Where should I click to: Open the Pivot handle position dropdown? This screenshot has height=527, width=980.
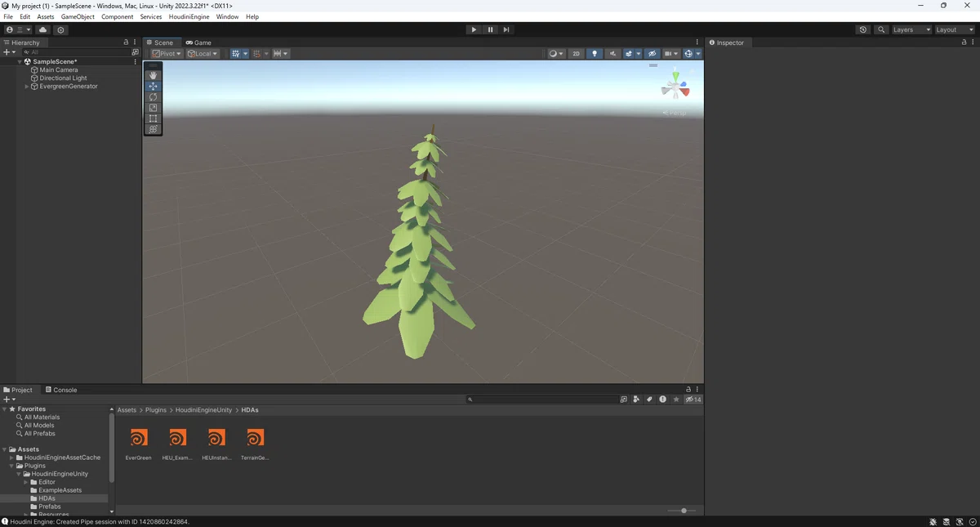[167, 53]
